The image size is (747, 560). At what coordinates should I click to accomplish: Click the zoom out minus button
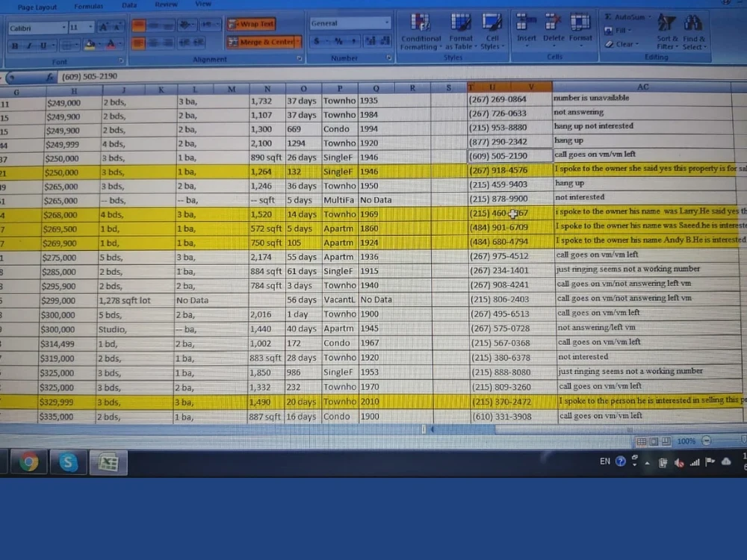[x=707, y=441]
